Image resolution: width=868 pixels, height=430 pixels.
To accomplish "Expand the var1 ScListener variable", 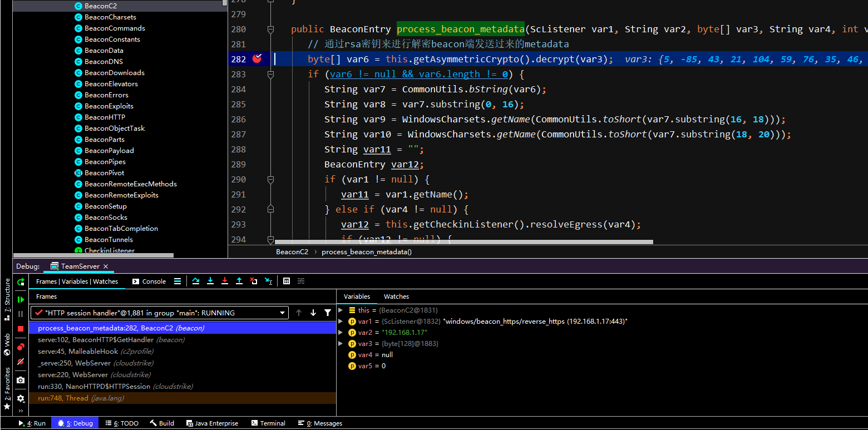I will 341,322.
